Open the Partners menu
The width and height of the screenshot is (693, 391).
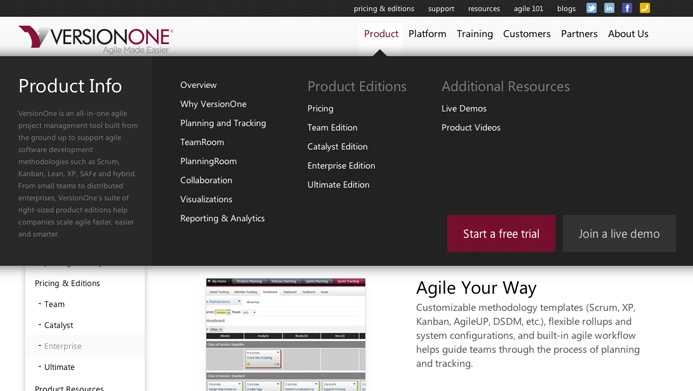[x=579, y=34]
